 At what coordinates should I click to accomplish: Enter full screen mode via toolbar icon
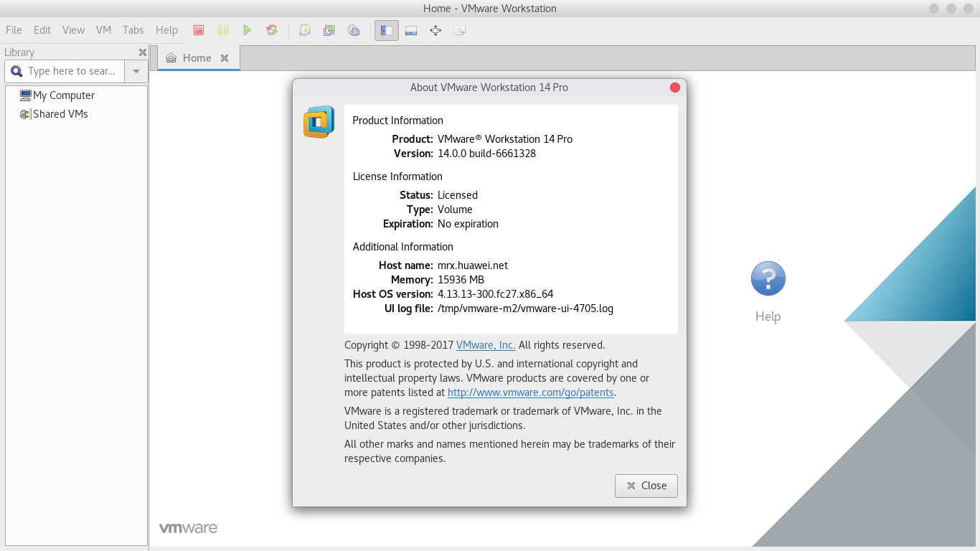tap(435, 30)
